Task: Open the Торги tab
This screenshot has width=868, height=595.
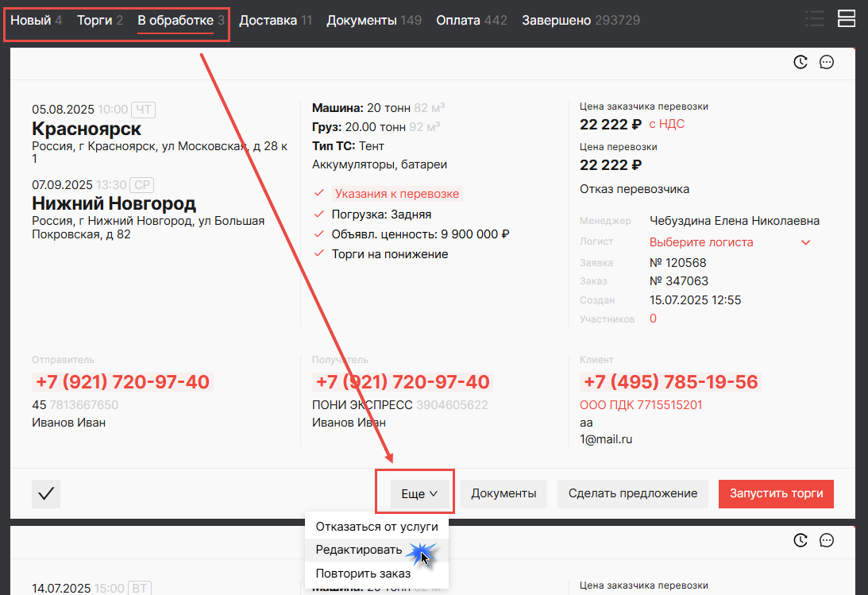Action: pyautogui.click(x=99, y=21)
